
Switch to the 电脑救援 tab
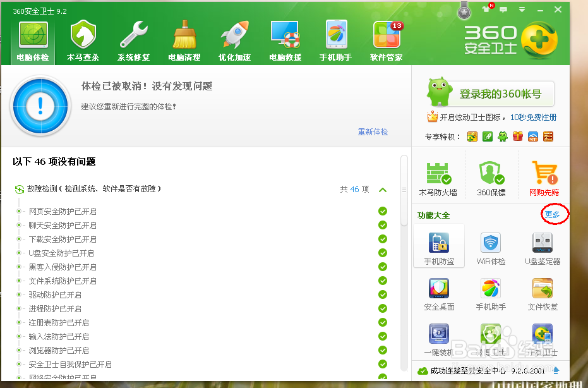coord(285,39)
